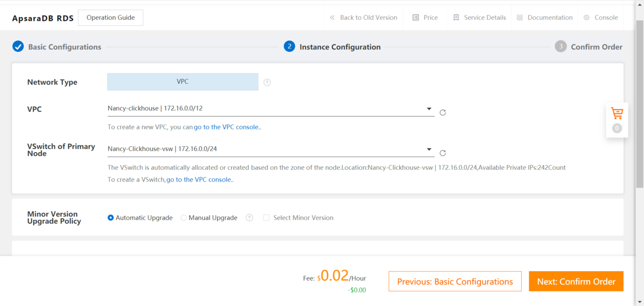Open the shopping cart icon
Viewport: 644px width, 306px height.
[x=617, y=113]
